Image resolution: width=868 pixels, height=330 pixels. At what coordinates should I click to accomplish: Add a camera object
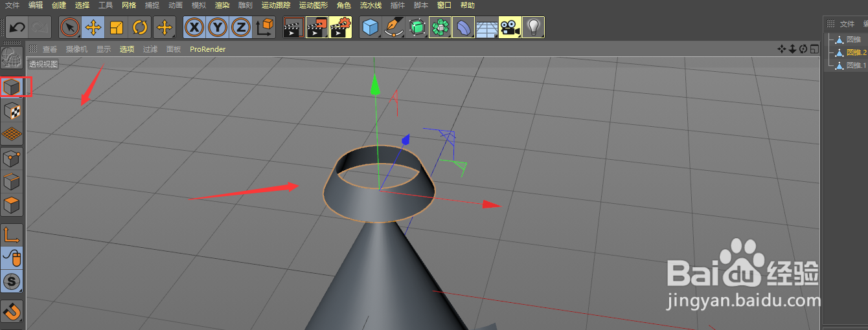510,27
